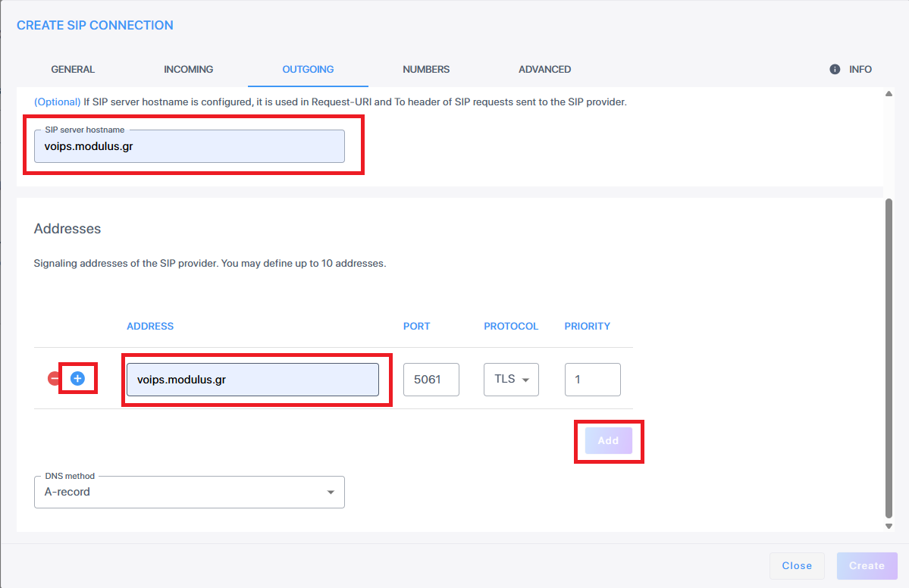Click the Close button
The image size is (909, 588).
tap(797, 565)
